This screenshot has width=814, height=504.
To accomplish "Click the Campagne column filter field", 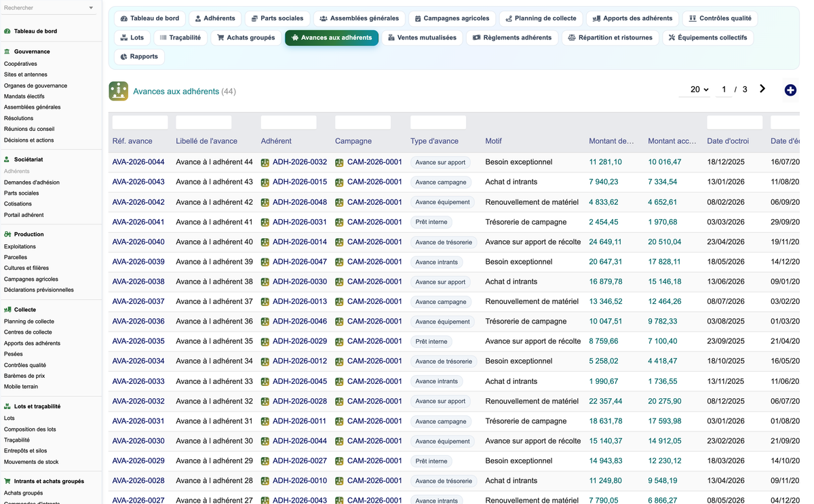I will [x=363, y=122].
